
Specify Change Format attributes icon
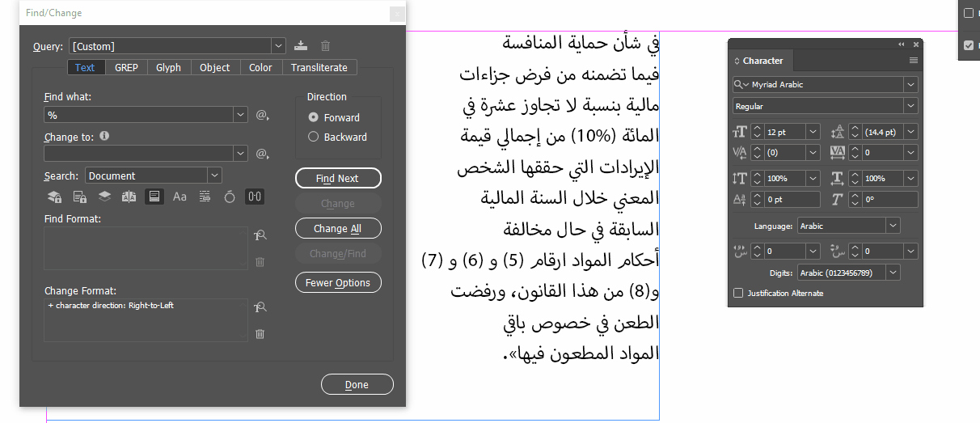260,307
